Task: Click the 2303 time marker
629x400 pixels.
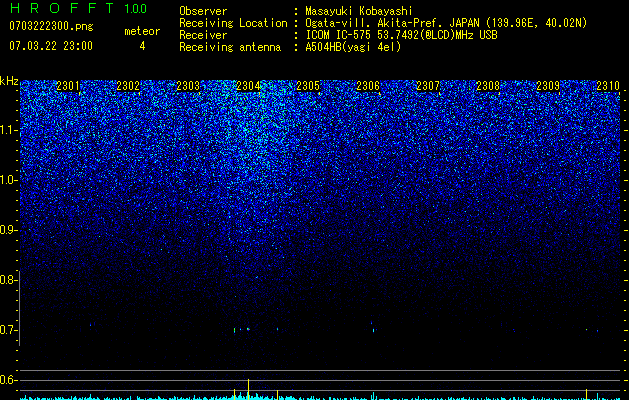Action: pos(188,86)
